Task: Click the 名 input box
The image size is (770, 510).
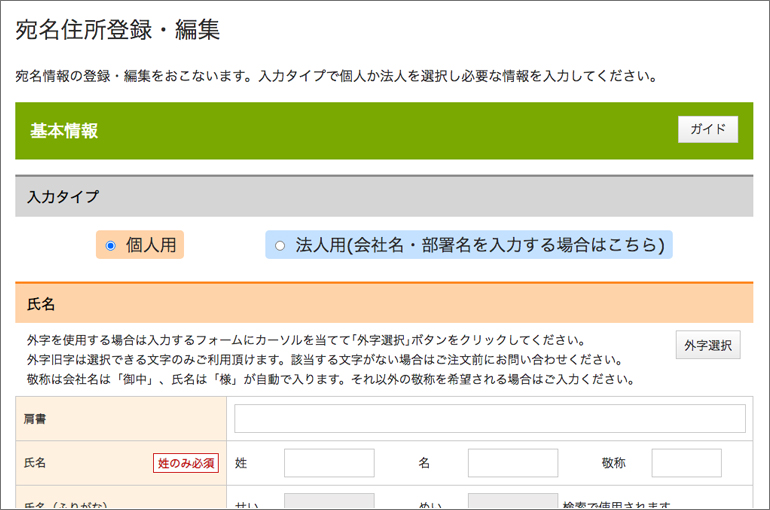Action: click(x=512, y=463)
